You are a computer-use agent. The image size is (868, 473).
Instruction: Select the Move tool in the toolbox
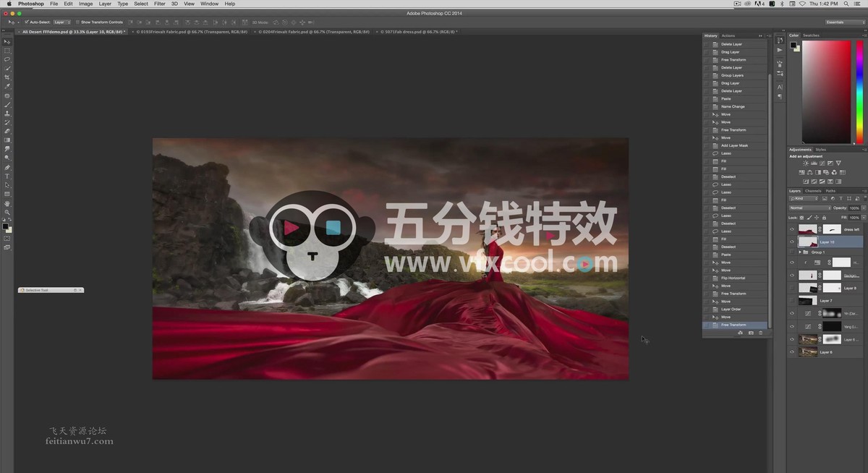click(x=7, y=42)
